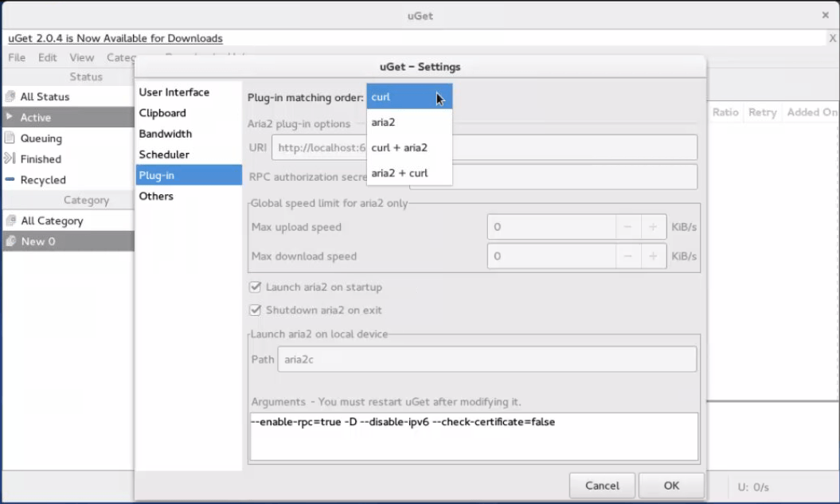Toggle 'Shutdown aria2 on exit' checkbox

pos(255,310)
